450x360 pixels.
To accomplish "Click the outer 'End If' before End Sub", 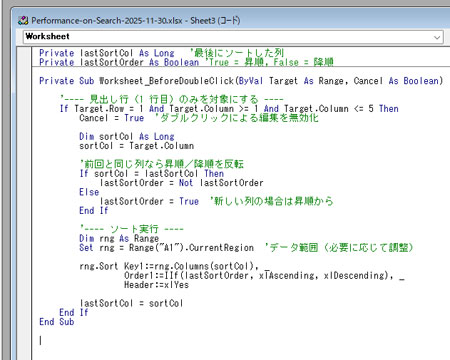I will tap(74, 313).
